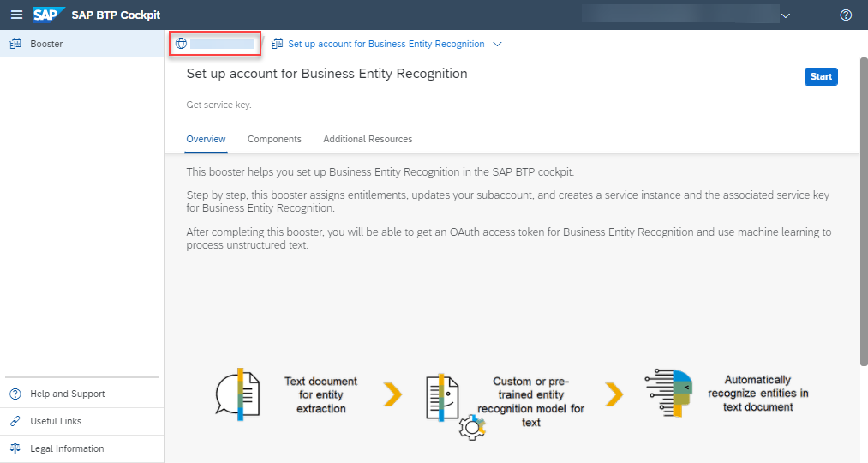Click 'Text document for entity extraction' label
The image size is (868, 463).
(321, 395)
